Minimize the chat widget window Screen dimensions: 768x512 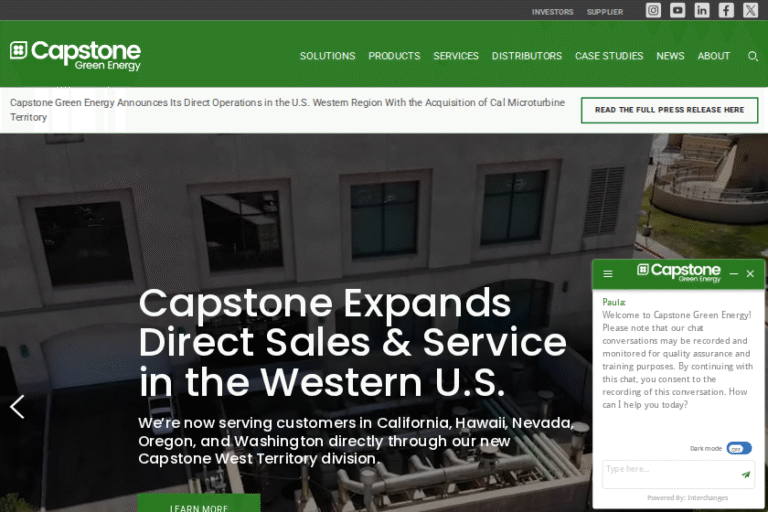tap(734, 274)
